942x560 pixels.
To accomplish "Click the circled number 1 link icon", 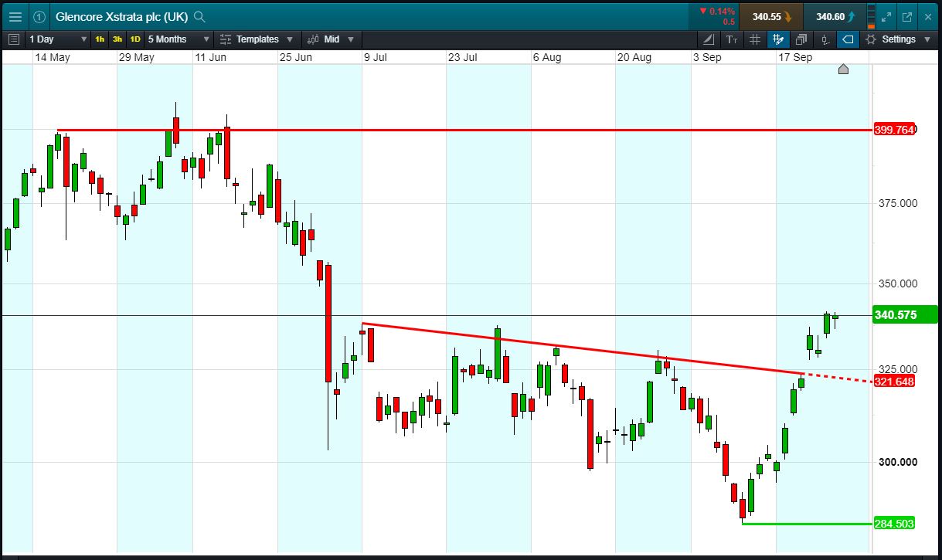I will [x=39, y=16].
